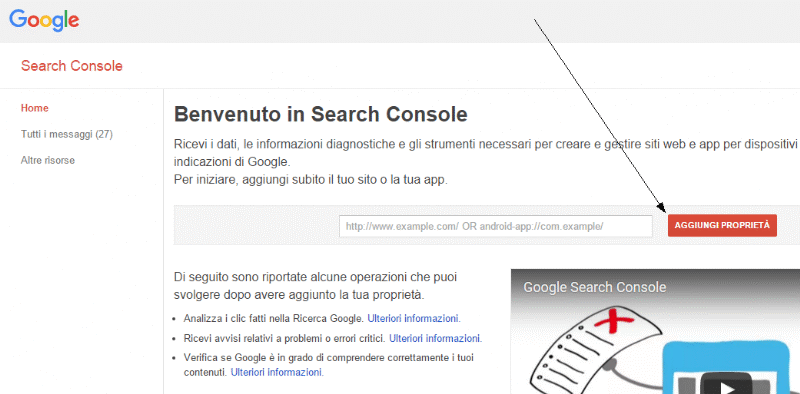Screen dimensions: 800x394
Task: Open Altre risorse in sidebar
Action: (x=48, y=160)
